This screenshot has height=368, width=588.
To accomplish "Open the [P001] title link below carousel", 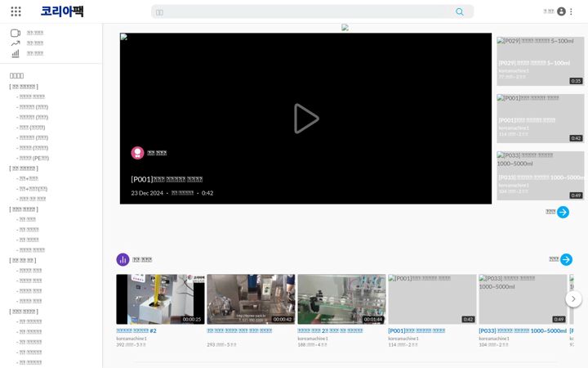I will point(416,331).
